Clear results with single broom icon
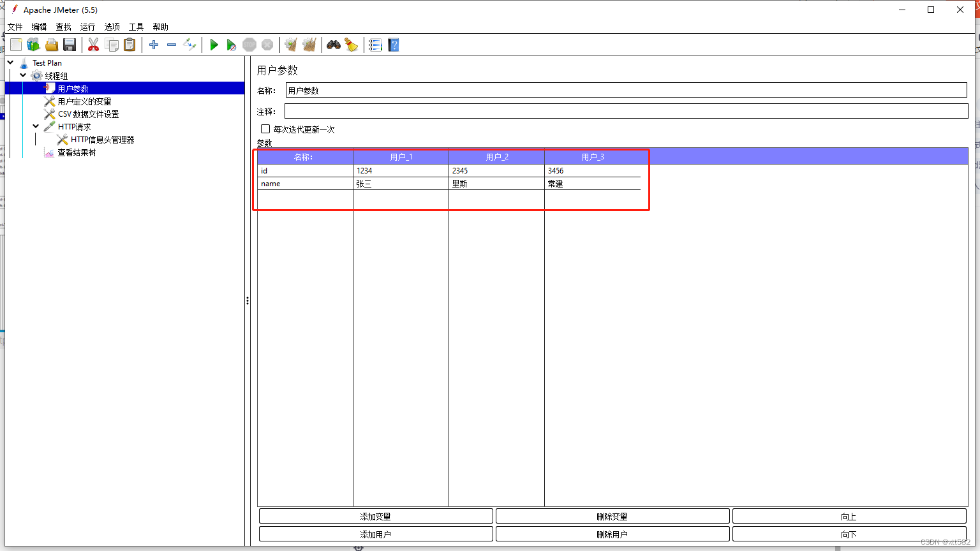 (x=291, y=45)
